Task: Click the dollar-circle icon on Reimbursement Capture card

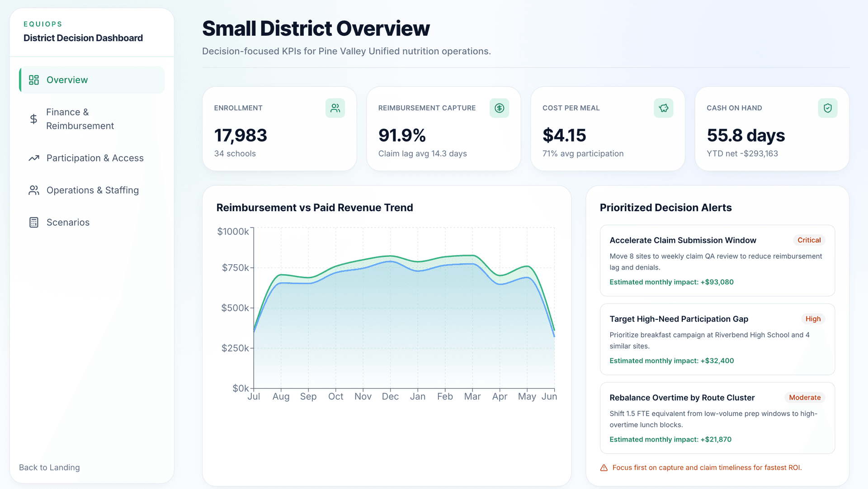Action: [x=499, y=108]
